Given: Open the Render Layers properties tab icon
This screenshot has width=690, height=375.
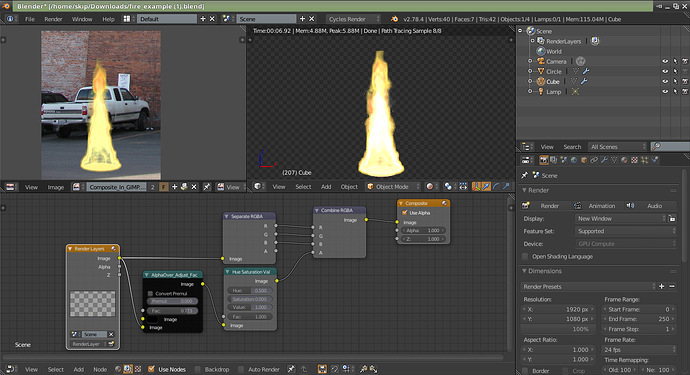Looking at the screenshot, I should click(x=554, y=160).
